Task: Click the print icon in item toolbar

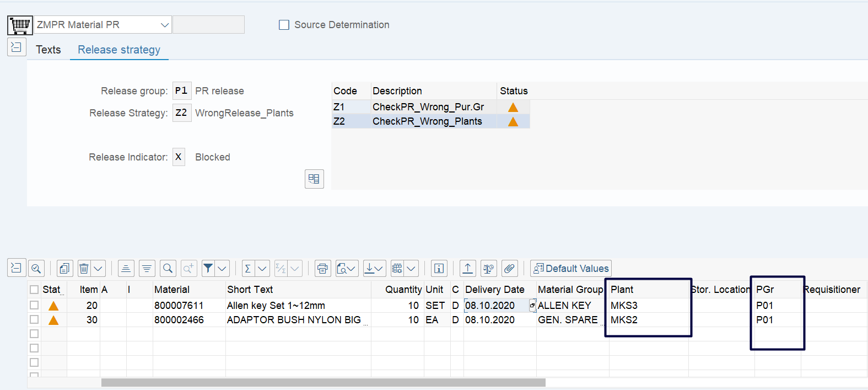Action: pyautogui.click(x=322, y=269)
